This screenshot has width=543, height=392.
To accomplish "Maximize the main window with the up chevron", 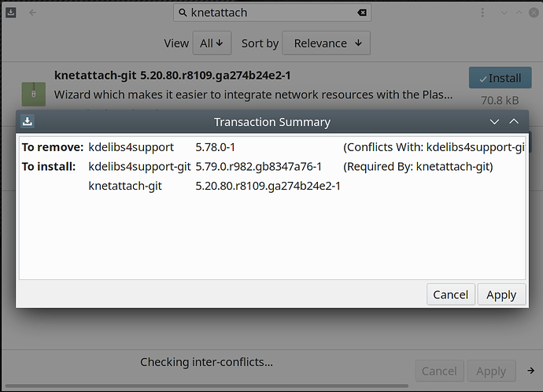I will pos(519,13).
